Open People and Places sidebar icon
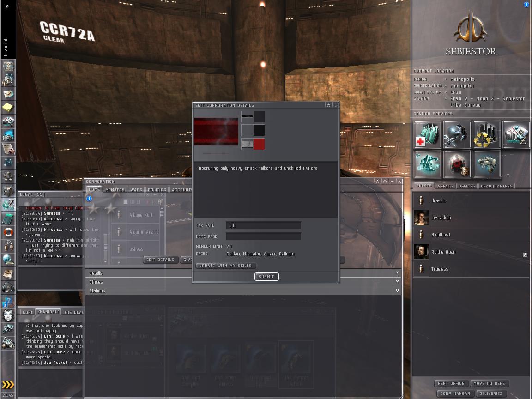The width and height of the screenshot is (532, 399). click(8, 80)
